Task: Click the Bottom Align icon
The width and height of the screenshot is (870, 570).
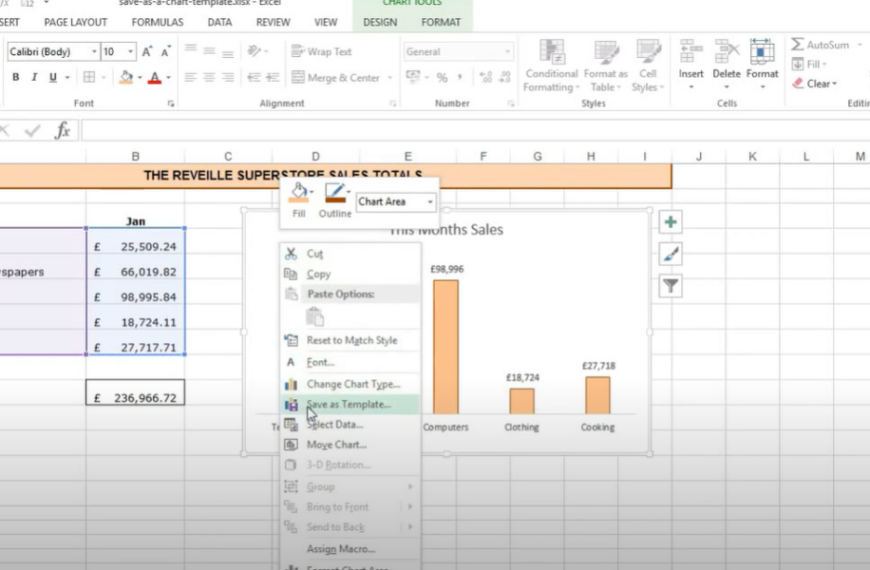Action: (227, 52)
